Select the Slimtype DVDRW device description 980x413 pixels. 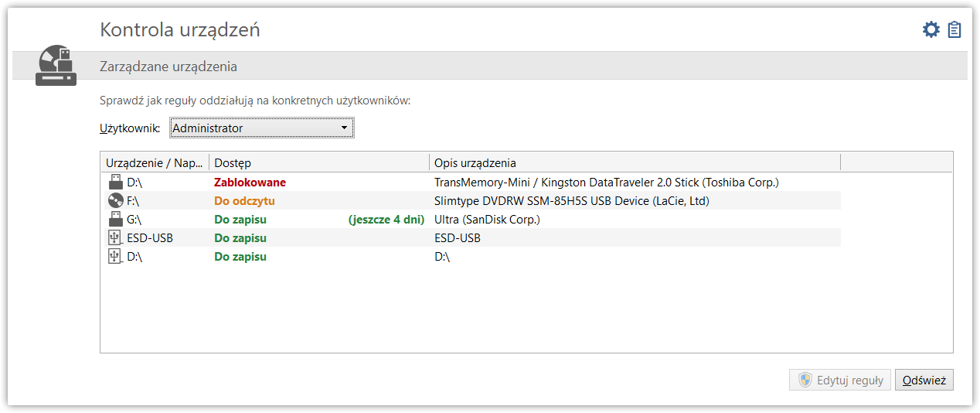pos(571,201)
